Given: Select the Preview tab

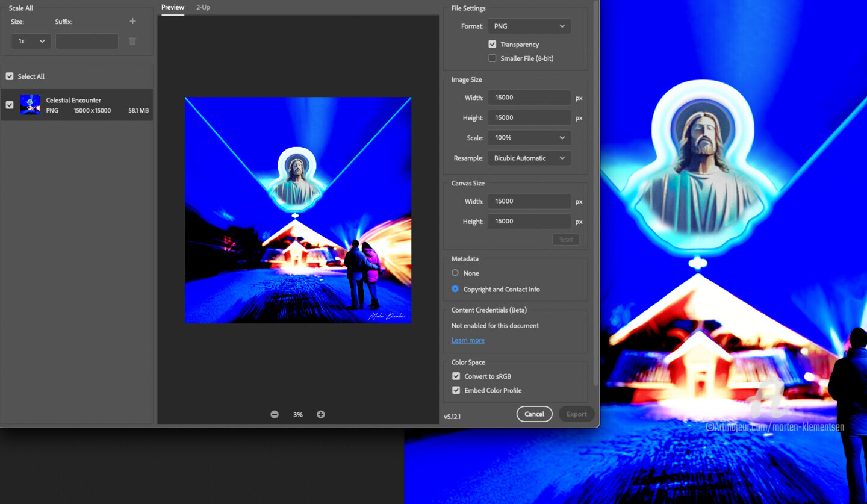Looking at the screenshot, I should coord(173,7).
